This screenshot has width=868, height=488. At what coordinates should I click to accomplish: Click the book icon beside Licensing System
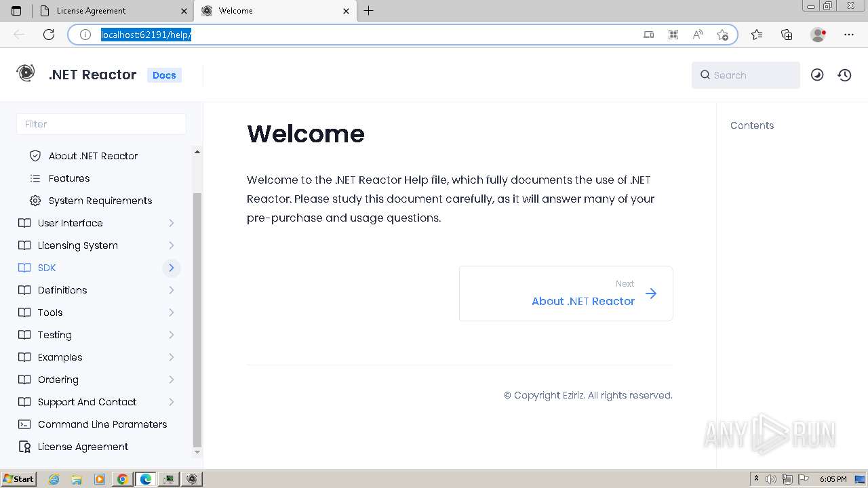click(x=24, y=245)
